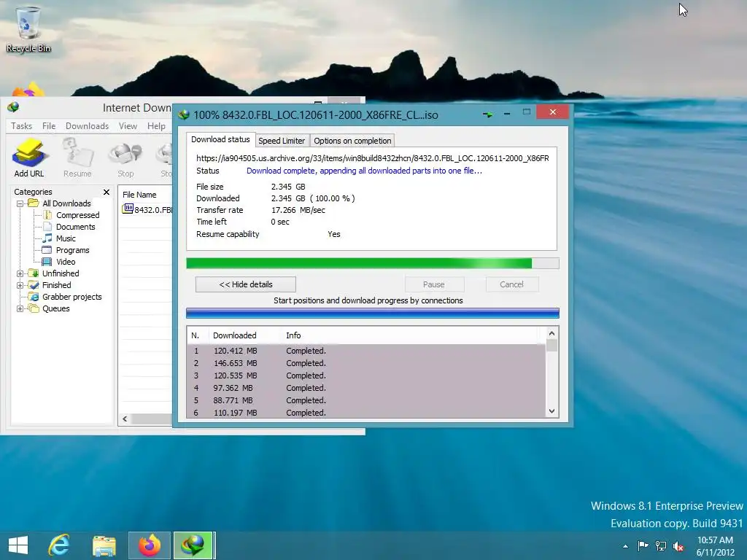This screenshot has width=747, height=560.
Task: Click the IDM icon in download dialog title
Action: [184, 114]
